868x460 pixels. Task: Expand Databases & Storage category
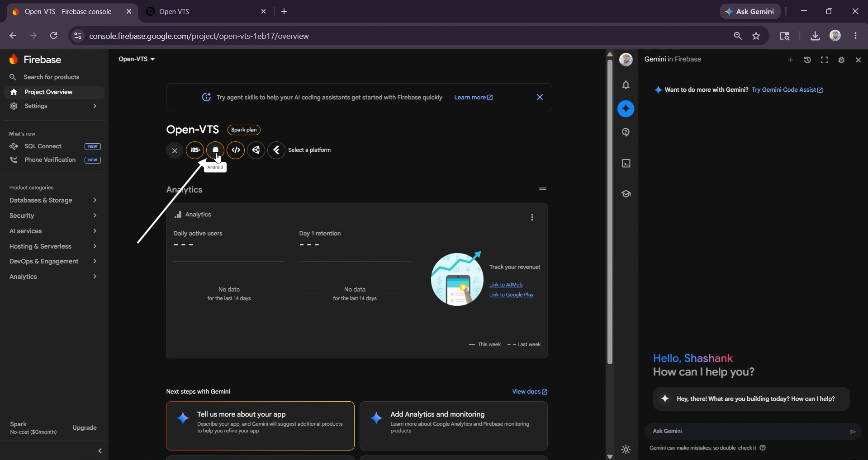pyautogui.click(x=53, y=201)
